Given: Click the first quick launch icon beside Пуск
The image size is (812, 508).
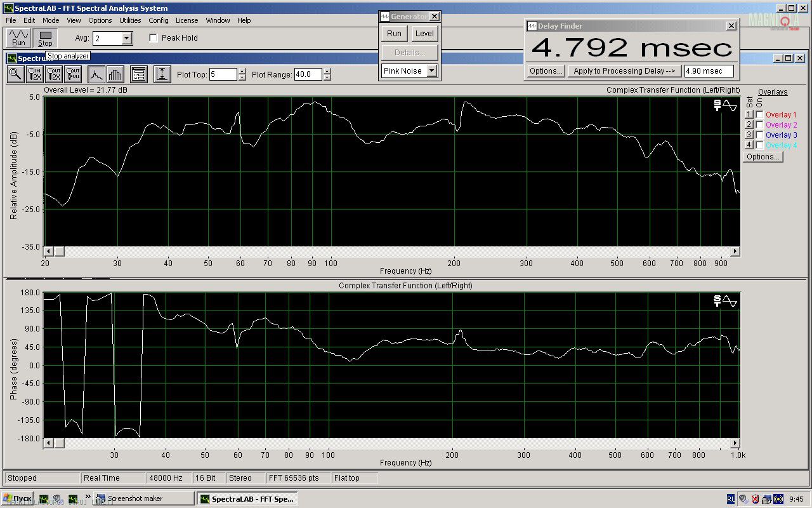Looking at the screenshot, I should 44,499.
